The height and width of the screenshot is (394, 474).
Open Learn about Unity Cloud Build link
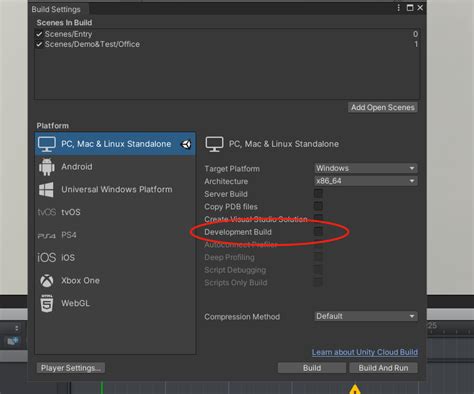click(x=365, y=352)
